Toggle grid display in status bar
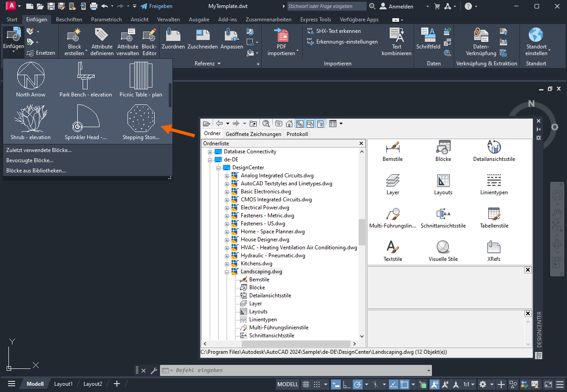Image resolution: width=567 pixels, height=392 pixels. coord(306,384)
